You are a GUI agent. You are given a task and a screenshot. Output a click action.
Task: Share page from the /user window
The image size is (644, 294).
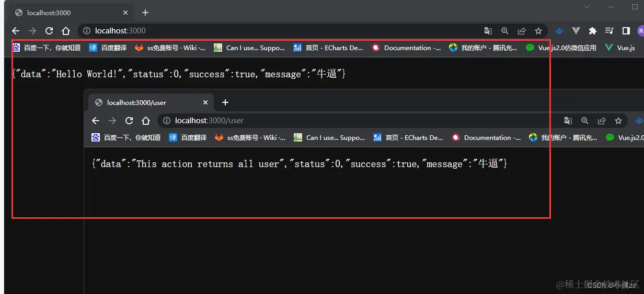[x=602, y=121]
